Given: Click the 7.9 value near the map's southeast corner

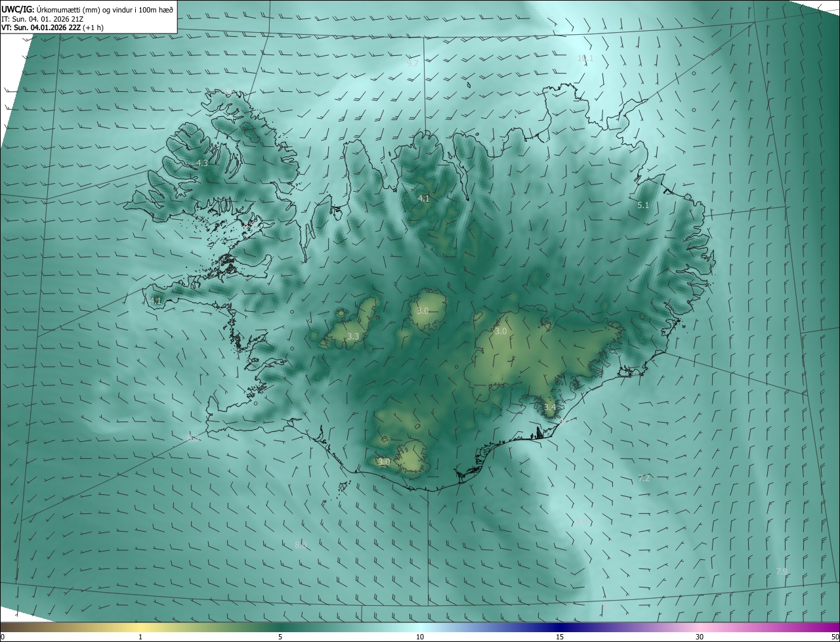Looking at the screenshot, I should [782, 571].
